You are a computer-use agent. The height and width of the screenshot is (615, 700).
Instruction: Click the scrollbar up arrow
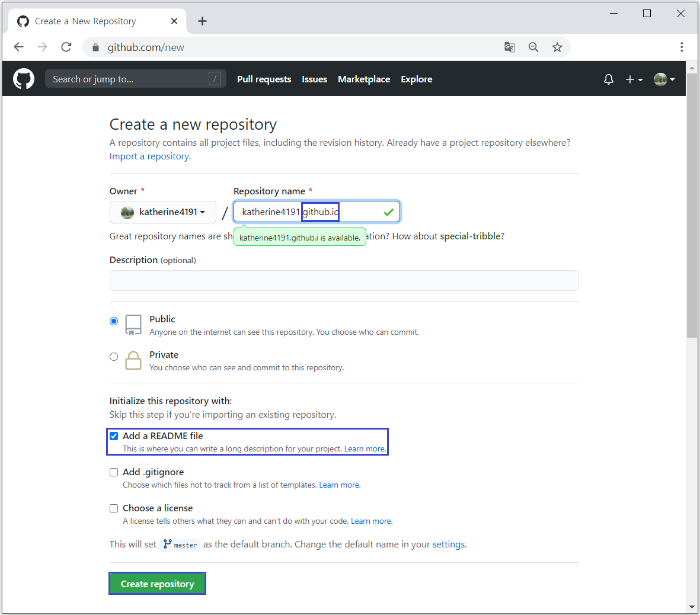(692, 68)
